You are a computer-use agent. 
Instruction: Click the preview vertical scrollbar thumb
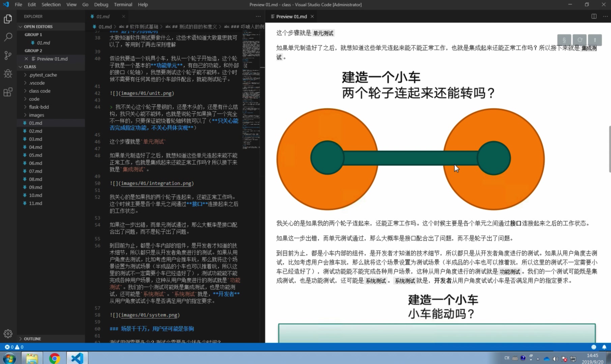(x=609, y=149)
